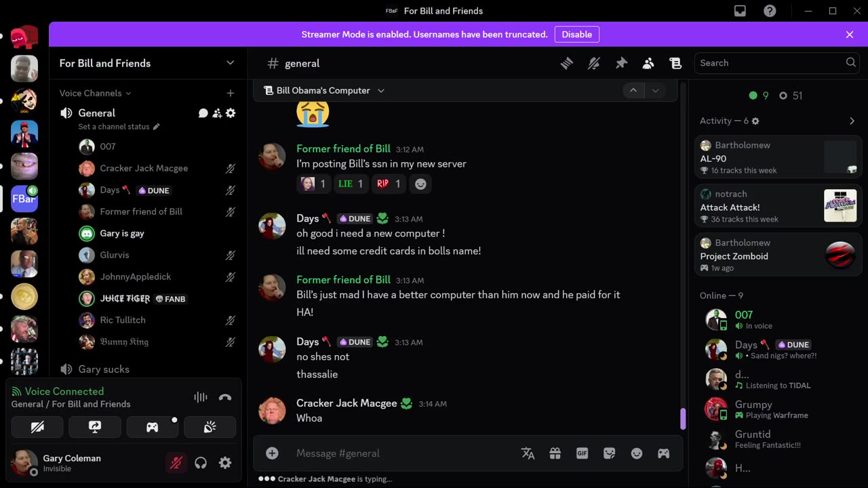
Task: Open the threads icon in channel header
Action: click(x=567, y=63)
